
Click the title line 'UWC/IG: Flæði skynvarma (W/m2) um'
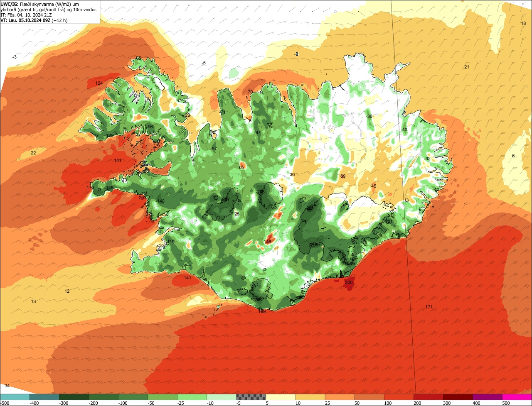[x=40, y=4]
